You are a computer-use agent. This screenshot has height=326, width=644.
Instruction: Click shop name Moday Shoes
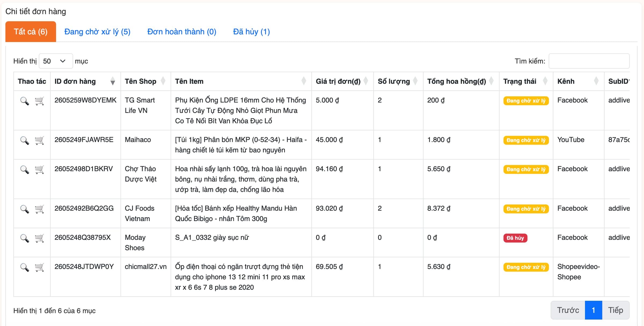[x=135, y=243]
